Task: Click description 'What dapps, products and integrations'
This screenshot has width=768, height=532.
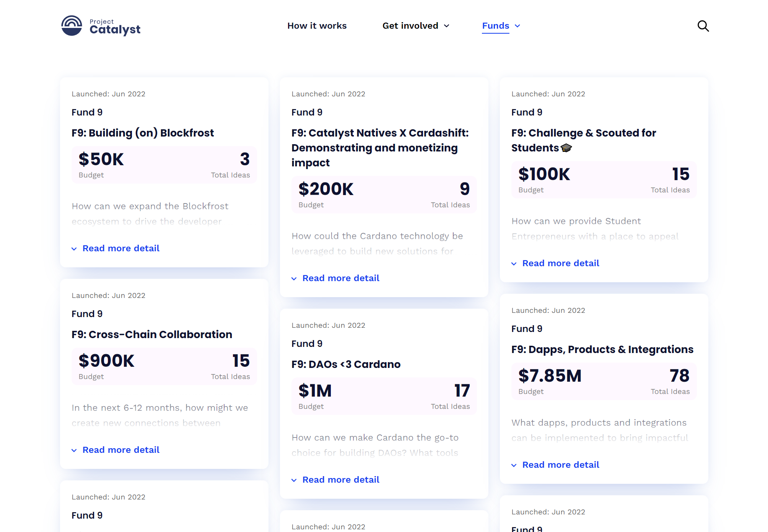Action: (599, 423)
